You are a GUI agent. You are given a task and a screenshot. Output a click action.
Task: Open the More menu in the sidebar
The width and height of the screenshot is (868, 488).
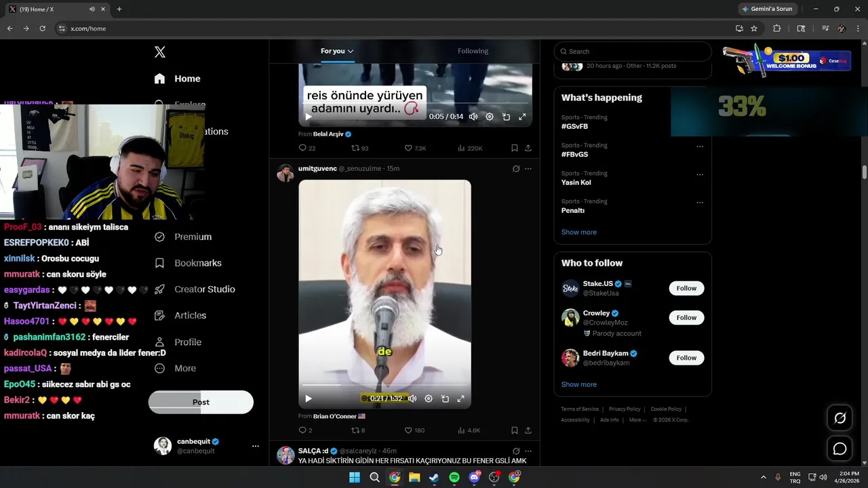(175, 369)
